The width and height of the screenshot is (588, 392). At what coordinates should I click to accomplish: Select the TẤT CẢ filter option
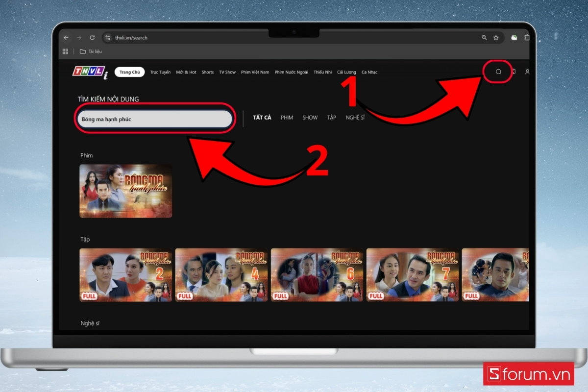(263, 118)
